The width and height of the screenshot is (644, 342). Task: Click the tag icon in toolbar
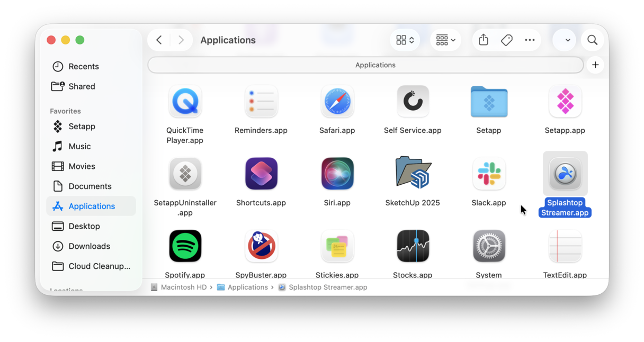pyautogui.click(x=507, y=40)
